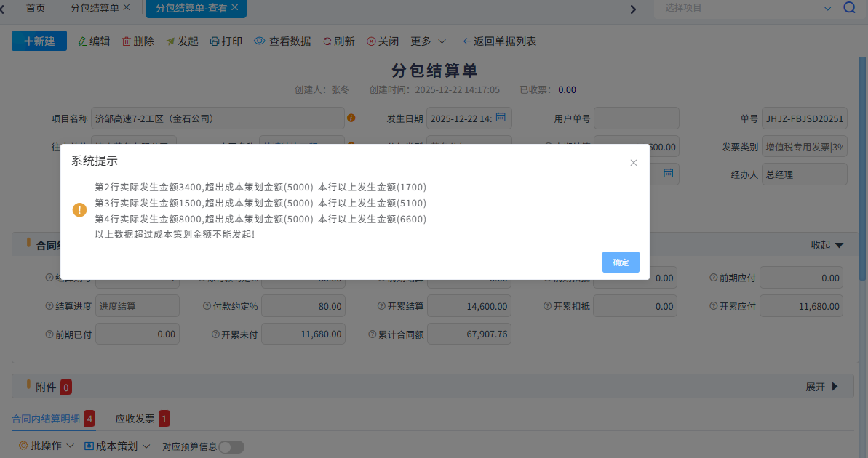Image resolution: width=868 pixels, height=458 pixels.
Task: Switch to the 应收发票 tab
Action: pos(135,418)
